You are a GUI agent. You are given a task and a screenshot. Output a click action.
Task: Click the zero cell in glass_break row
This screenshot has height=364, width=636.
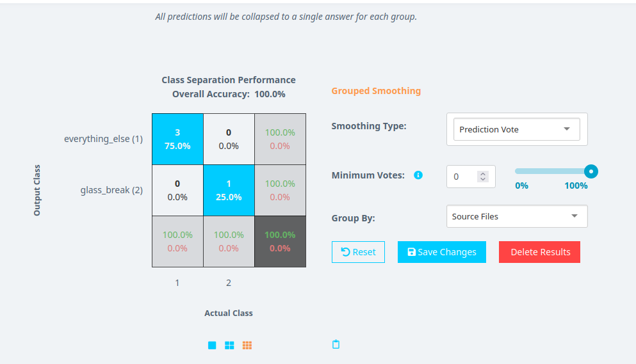177,190
